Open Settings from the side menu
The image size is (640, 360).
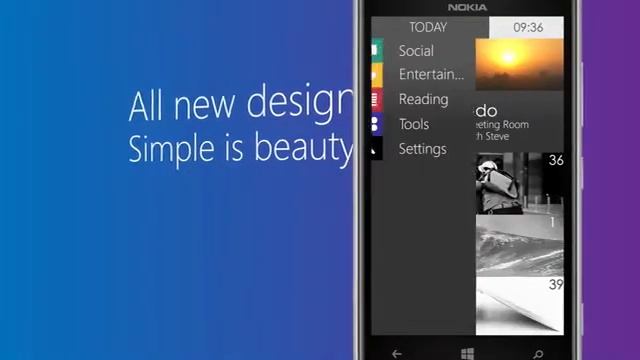tap(422, 149)
